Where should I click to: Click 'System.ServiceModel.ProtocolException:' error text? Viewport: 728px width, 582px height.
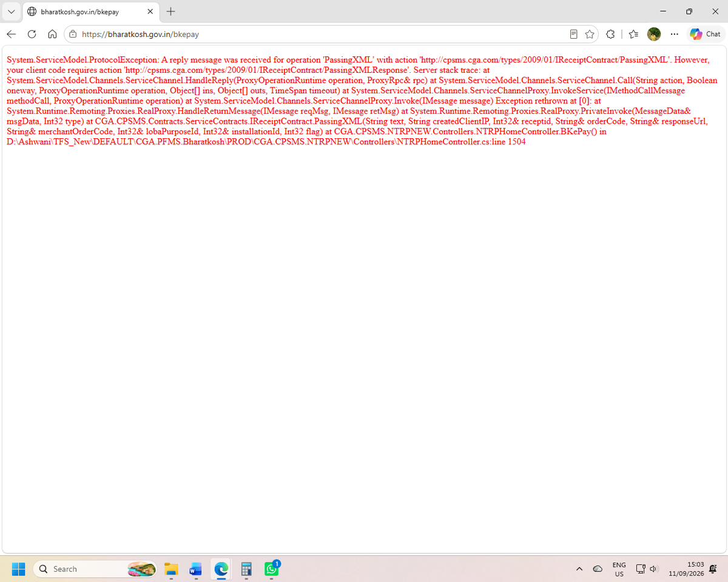click(x=83, y=60)
